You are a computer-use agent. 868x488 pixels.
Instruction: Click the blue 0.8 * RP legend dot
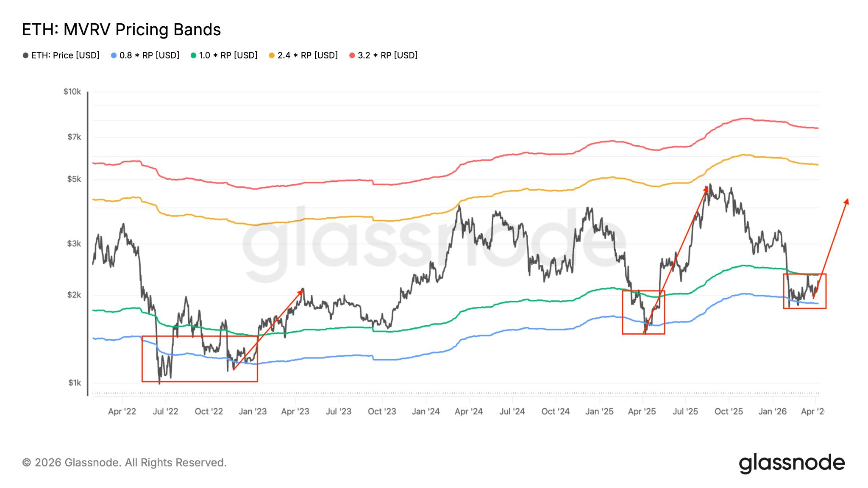114,55
